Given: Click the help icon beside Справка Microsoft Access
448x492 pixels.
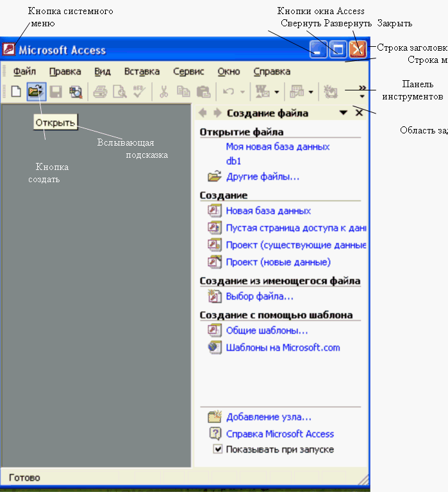Looking at the screenshot, I should (x=215, y=434).
